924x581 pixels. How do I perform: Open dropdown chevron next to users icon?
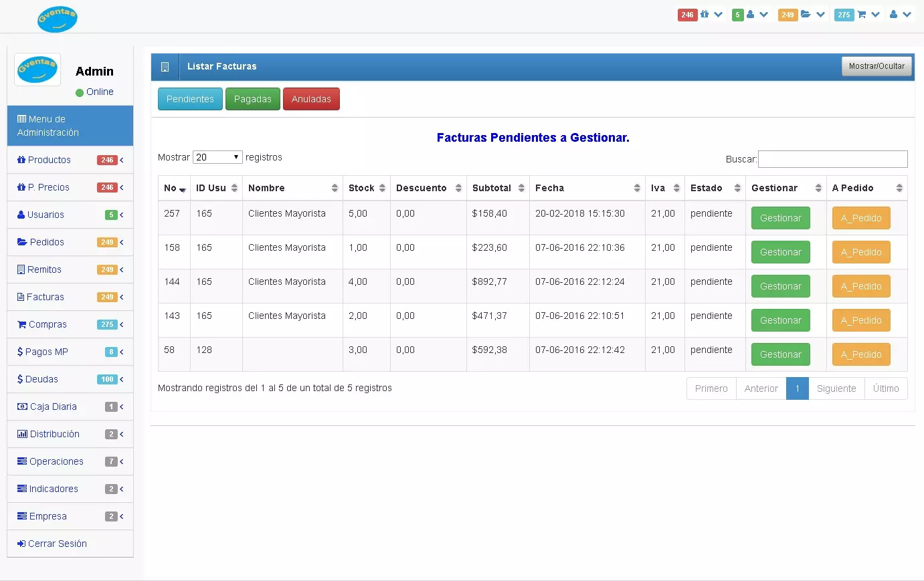763,14
